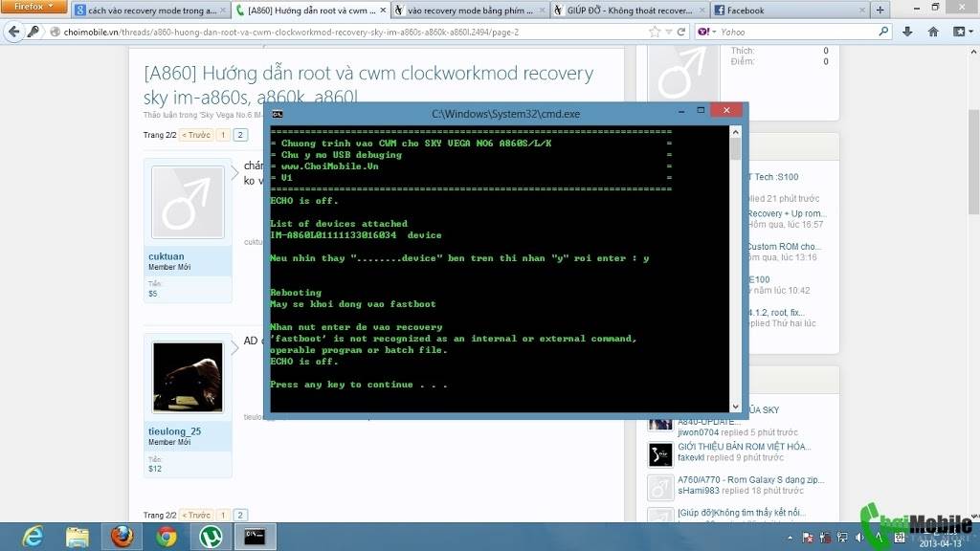Launch Internet Explorer from the taskbar
Viewport: 980px width, 551px height.
33,537
